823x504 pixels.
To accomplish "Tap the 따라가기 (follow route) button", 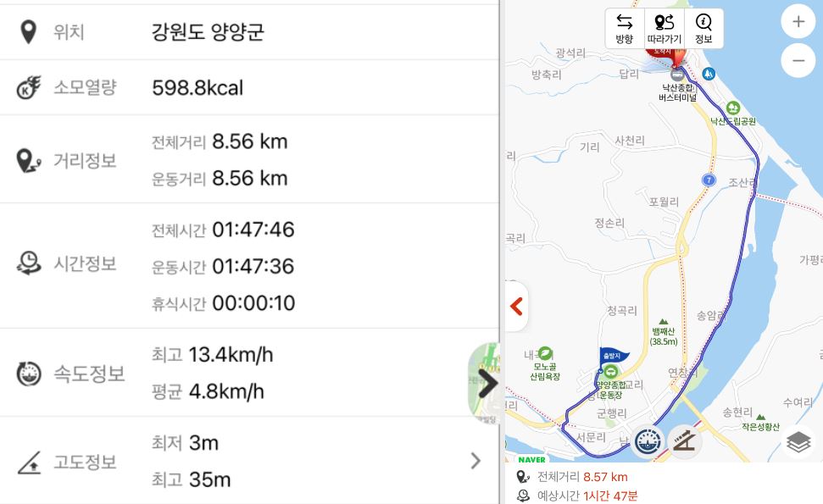I will [664, 29].
